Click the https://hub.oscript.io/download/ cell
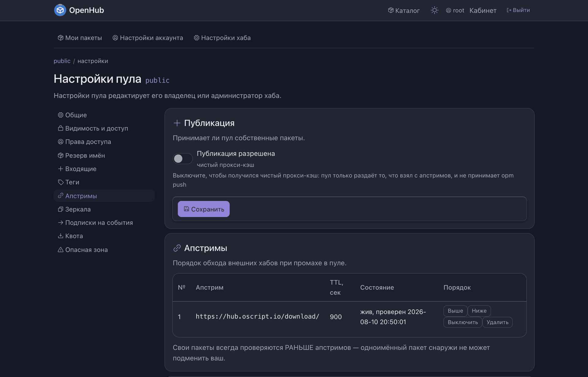Viewport: 588px width, 377px height. 258,316
